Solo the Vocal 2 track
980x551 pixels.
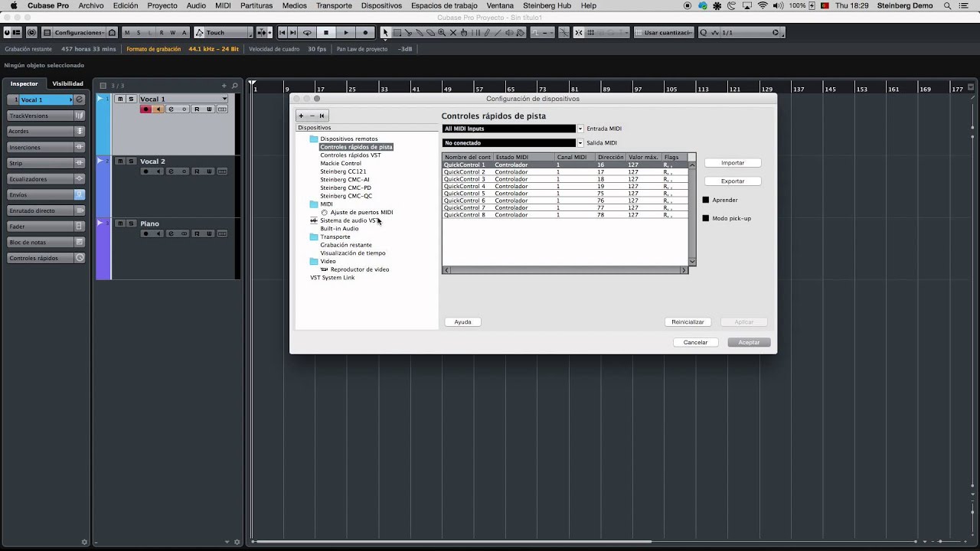[x=131, y=161]
